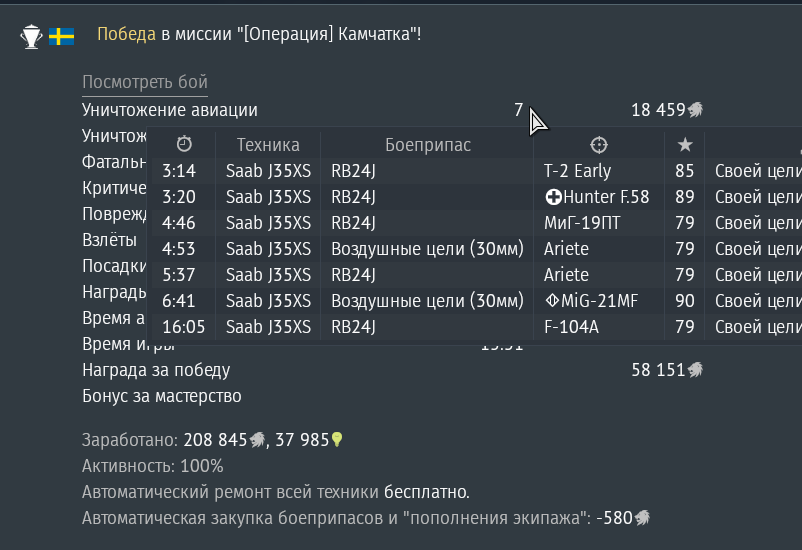This screenshot has width=802, height=550.
Task: Click the 'Бонус за мастерство' row
Action: coord(393,396)
